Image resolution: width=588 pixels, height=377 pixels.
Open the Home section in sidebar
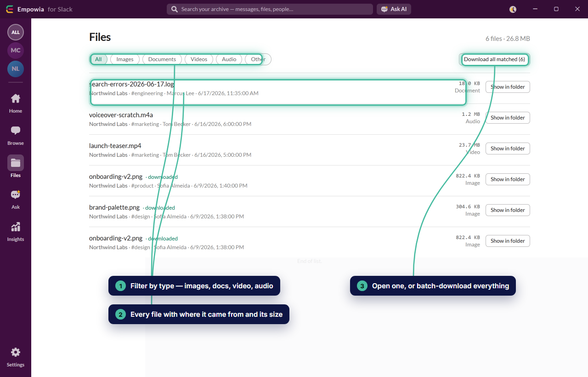coord(16,103)
